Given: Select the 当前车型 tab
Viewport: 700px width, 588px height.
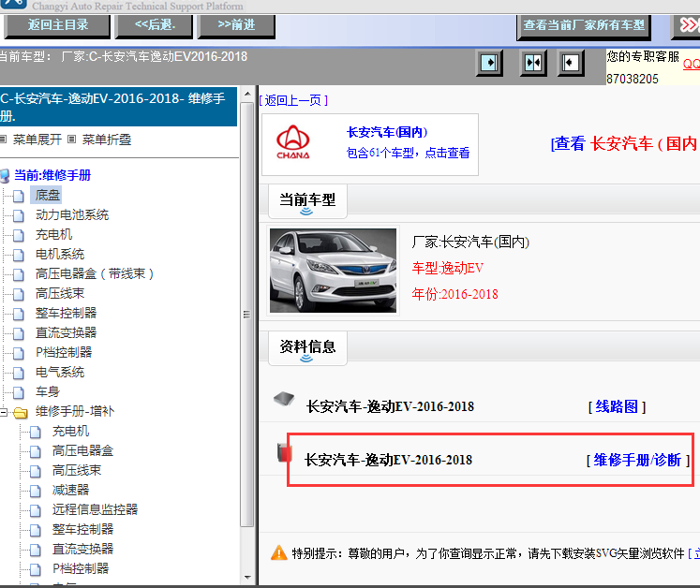Looking at the screenshot, I should (x=307, y=201).
